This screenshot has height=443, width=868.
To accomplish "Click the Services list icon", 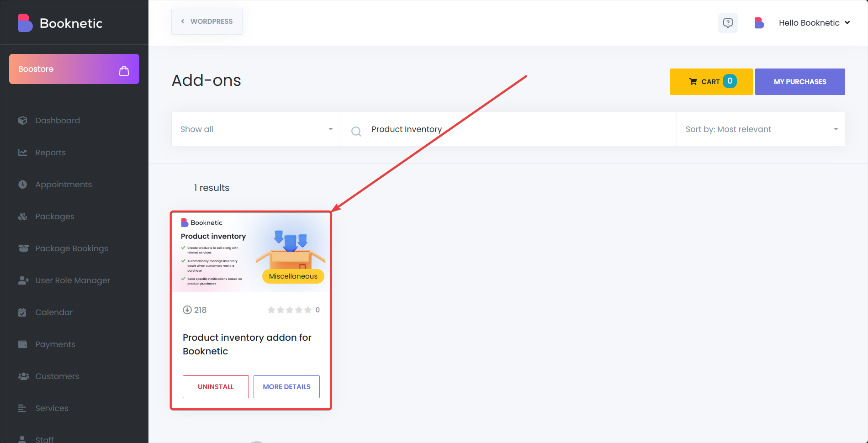I will [x=22, y=408].
